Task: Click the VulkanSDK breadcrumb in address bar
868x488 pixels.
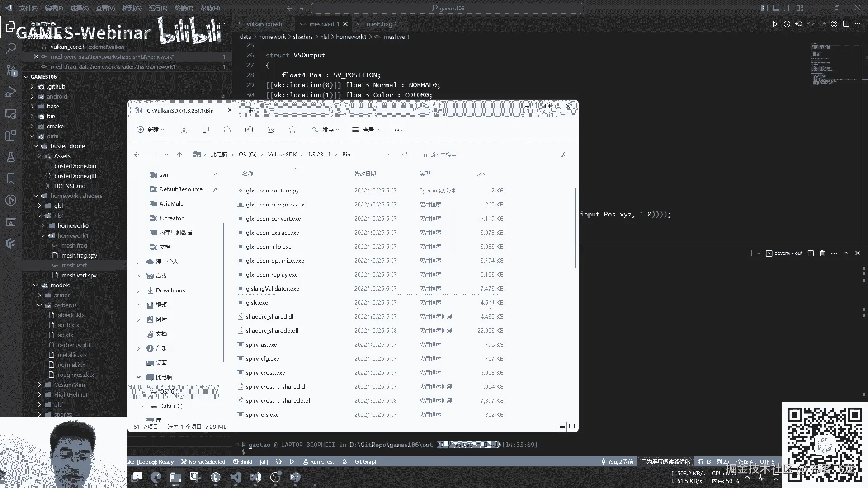Action: pyautogui.click(x=282, y=155)
